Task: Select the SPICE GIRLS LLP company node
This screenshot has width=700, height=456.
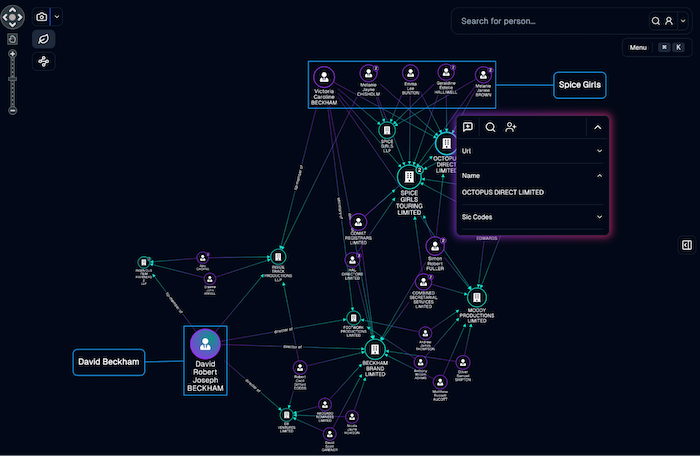Action: pyautogui.click(x=387, y=131)
